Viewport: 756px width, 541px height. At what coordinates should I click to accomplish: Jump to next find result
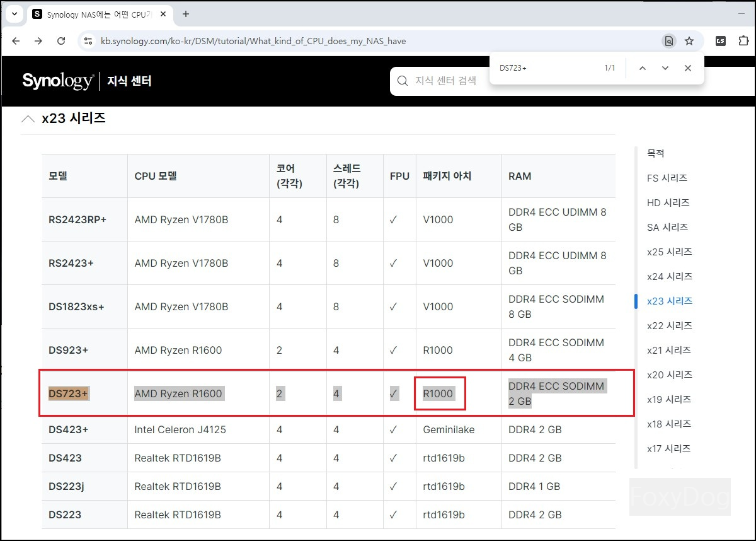[x=665, y=68]
